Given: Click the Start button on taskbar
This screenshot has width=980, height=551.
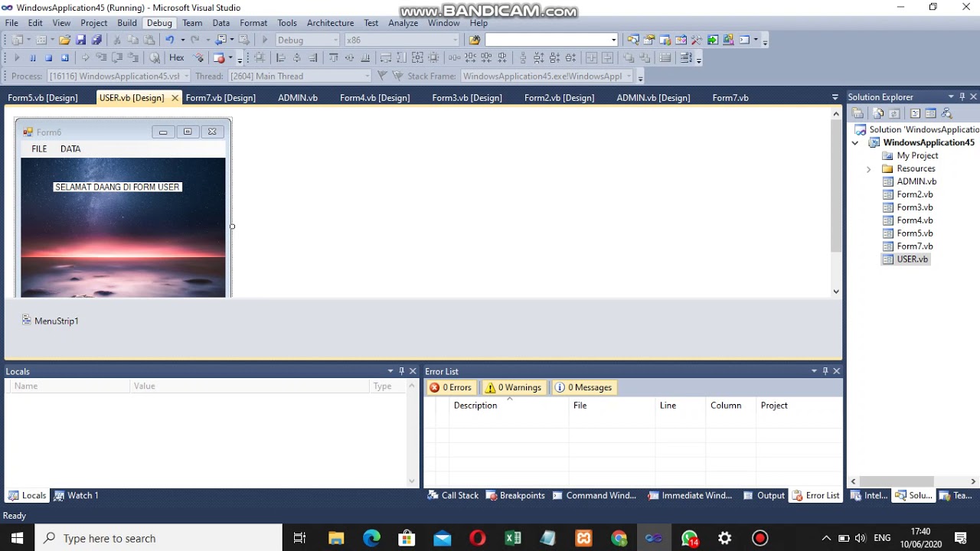Looking at the screenshot, I should [17, 538].
